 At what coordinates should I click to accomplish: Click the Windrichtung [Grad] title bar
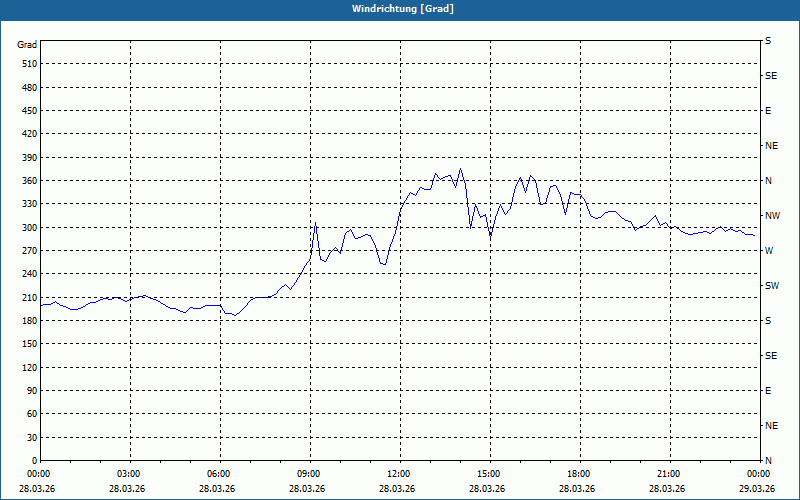click(400, 9)
